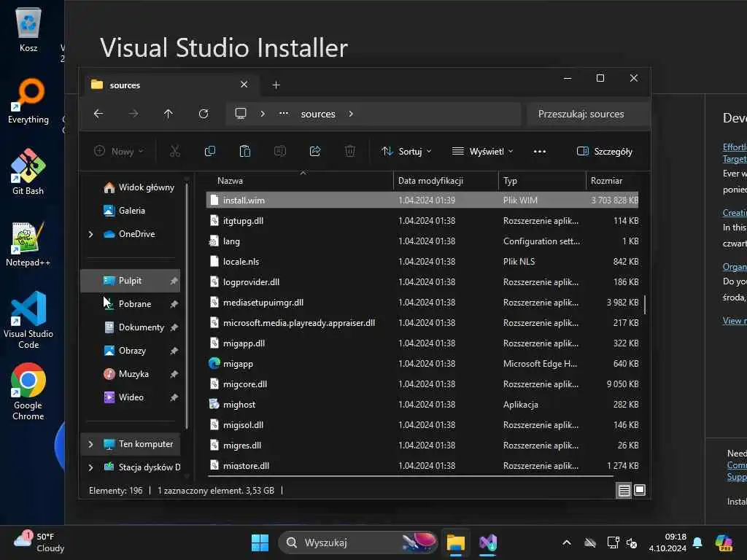Sort by Nazwa column header

300,181
